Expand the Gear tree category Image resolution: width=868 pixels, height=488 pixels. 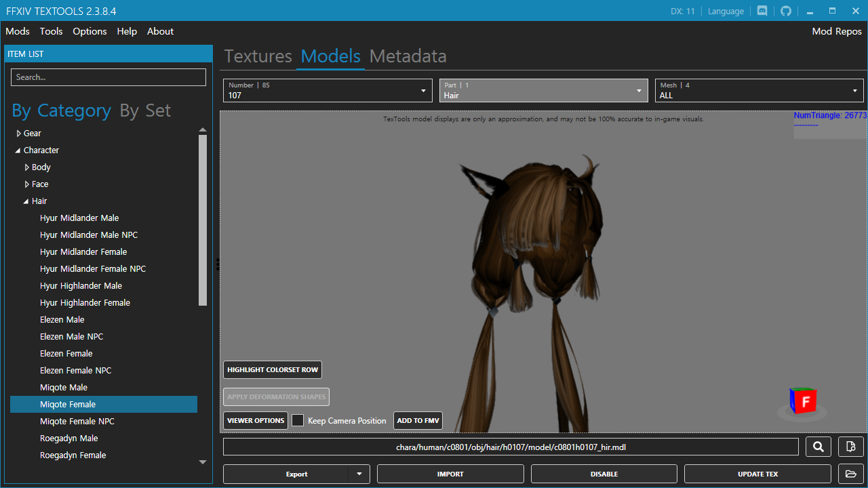click(x=19, y=134)
